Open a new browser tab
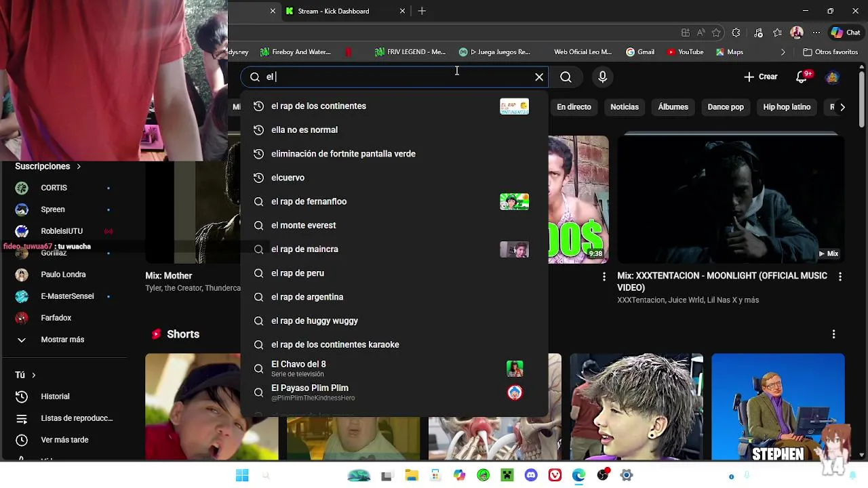 pyautogui.click(x=422, y=11)
